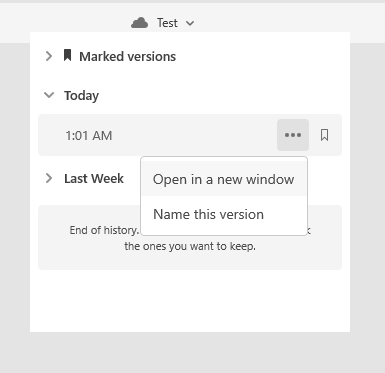Collapse the Today section chevron
385x373 pixels.
pos(49,95)
